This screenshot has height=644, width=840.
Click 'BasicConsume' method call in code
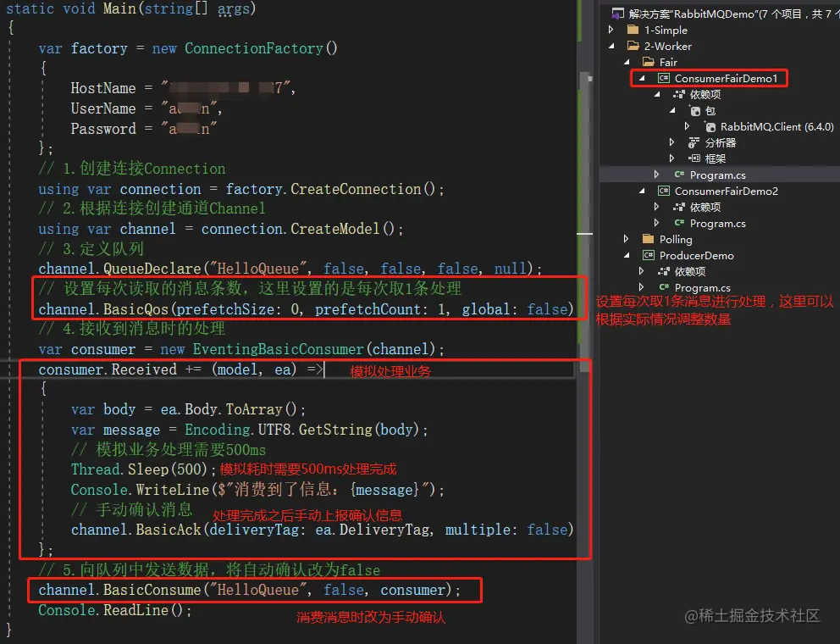click(x=152, y=590)
